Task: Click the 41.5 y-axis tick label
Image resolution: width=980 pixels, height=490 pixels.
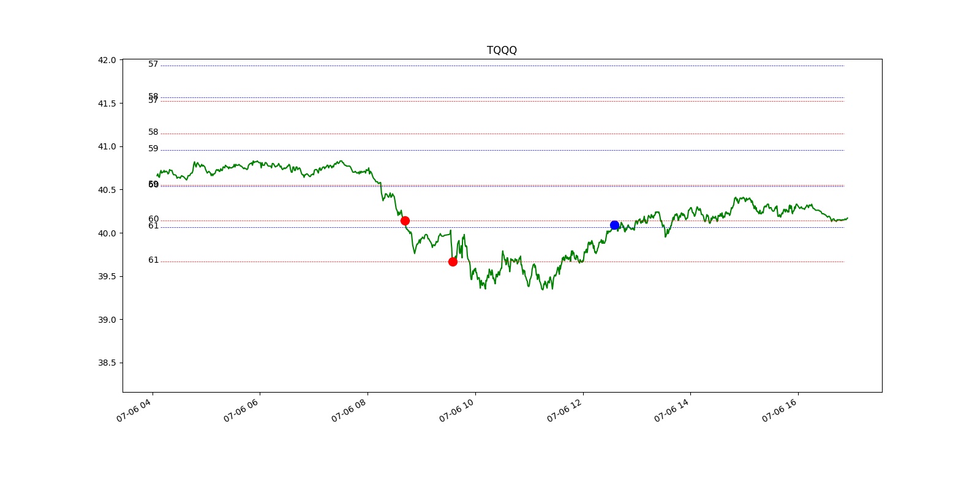Action: coord(107,104)
